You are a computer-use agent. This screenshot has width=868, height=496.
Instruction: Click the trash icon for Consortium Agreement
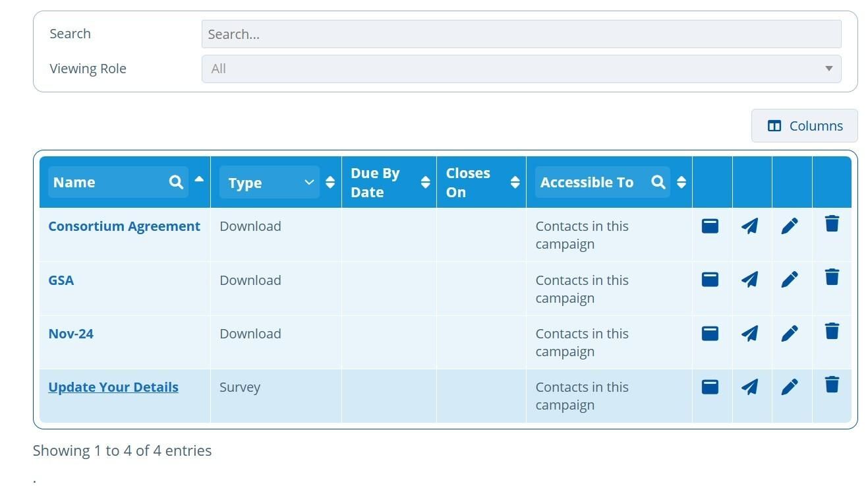point(832,224)
